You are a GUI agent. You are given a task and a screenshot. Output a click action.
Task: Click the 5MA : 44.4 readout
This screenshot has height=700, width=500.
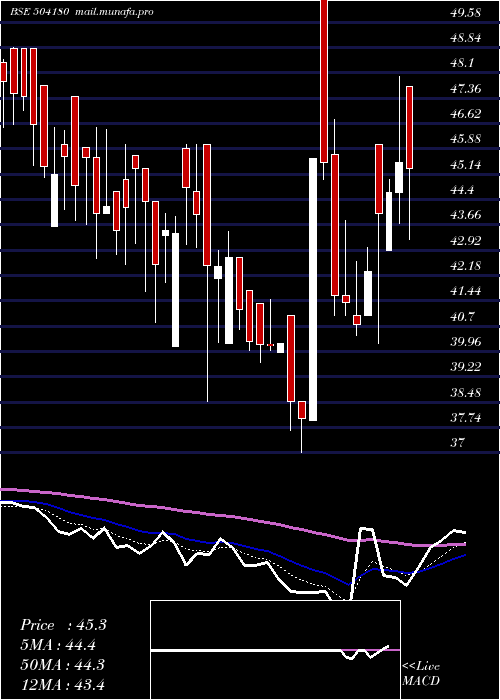click(x=58, y=645)
